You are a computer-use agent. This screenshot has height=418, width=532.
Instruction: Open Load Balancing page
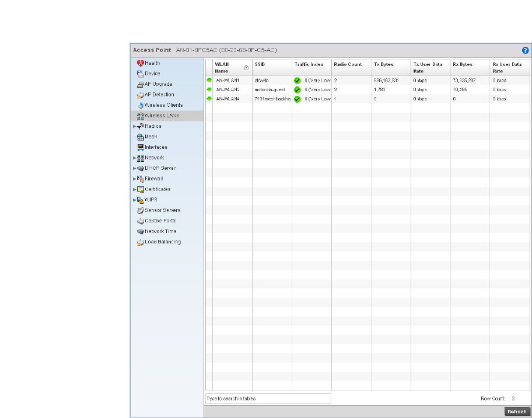[x=163, y=242]
